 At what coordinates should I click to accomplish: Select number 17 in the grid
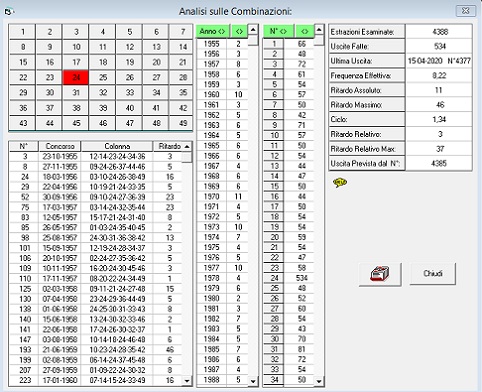[76, 62]
